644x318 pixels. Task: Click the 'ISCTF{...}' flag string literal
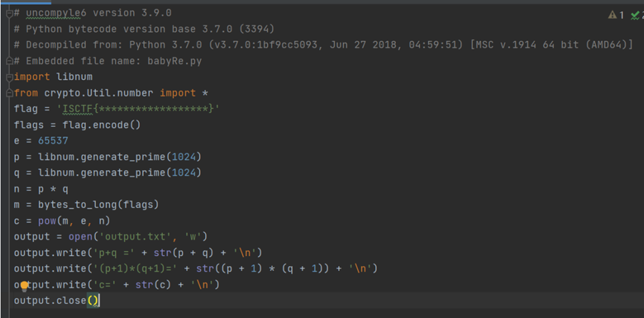point(138,109)
